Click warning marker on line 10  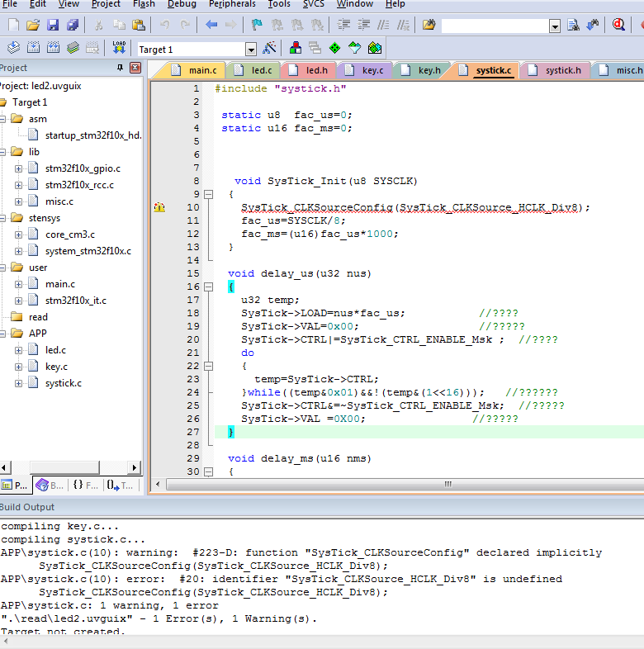(x=159, y=207)
